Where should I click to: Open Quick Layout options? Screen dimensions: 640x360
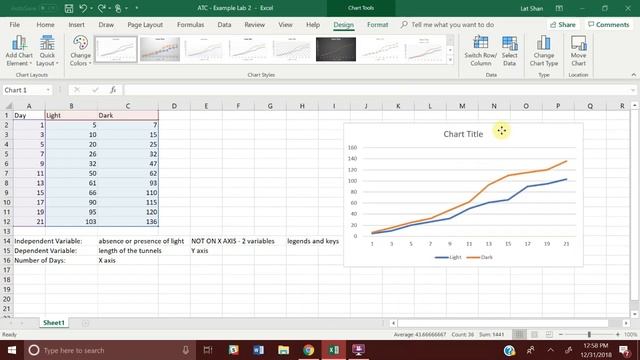pos(47,51)
